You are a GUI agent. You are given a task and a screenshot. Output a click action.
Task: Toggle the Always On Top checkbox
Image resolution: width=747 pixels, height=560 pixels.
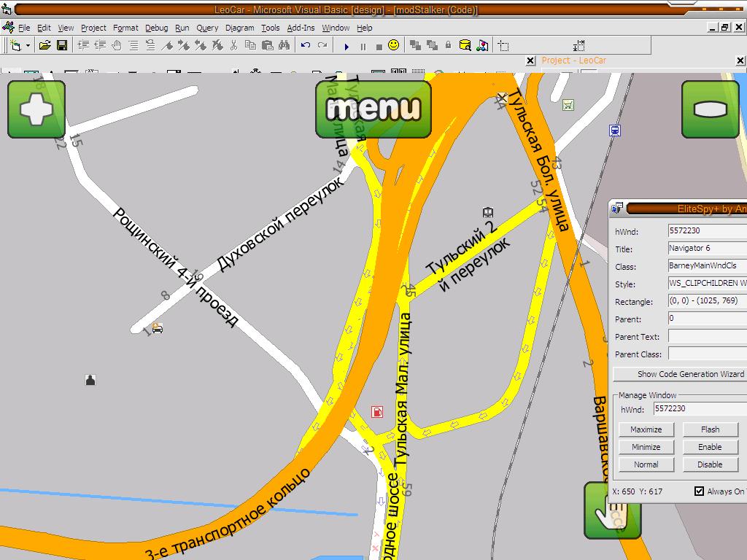click(699, 491)
